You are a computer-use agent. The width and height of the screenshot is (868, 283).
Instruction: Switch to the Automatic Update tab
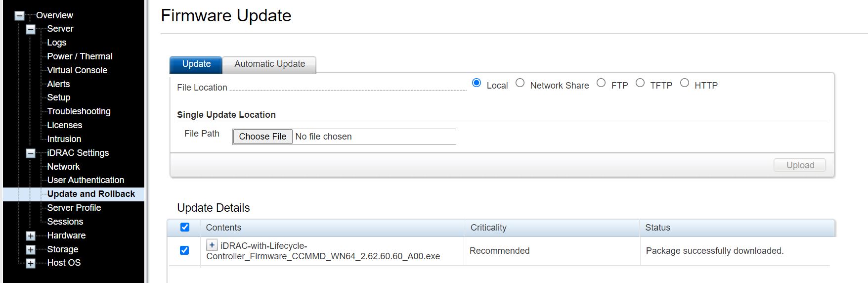(269, 64)
